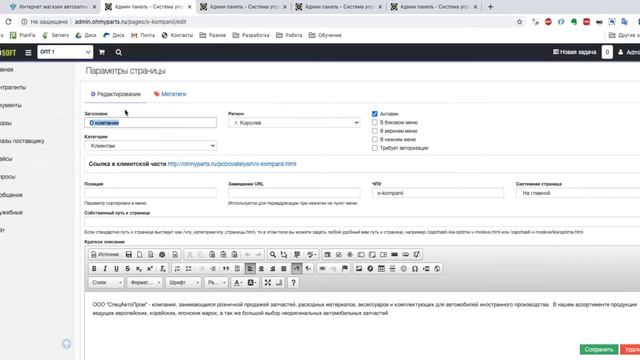Toggle bold formatting
The height and width of the screenshot is (360, 640).
point(94,269)
